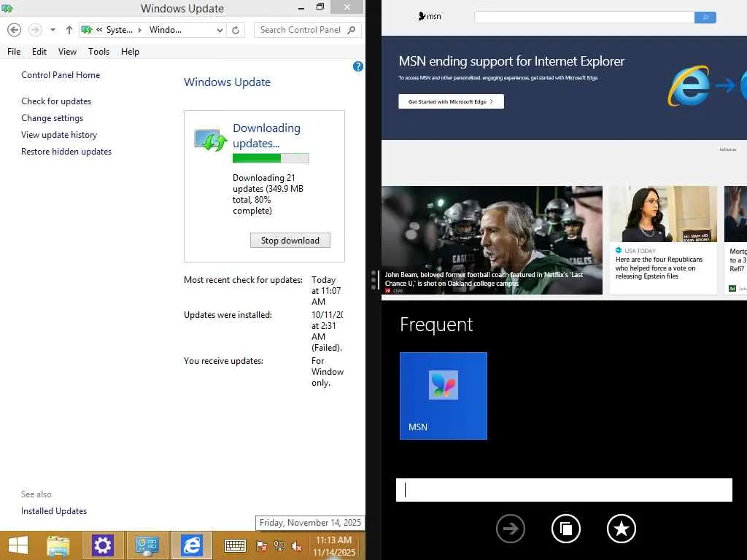Image resolution: width=747 pixels, height=560 pixels.
Task: Open Action Center flag tray icon
Action: click(262, 546)
